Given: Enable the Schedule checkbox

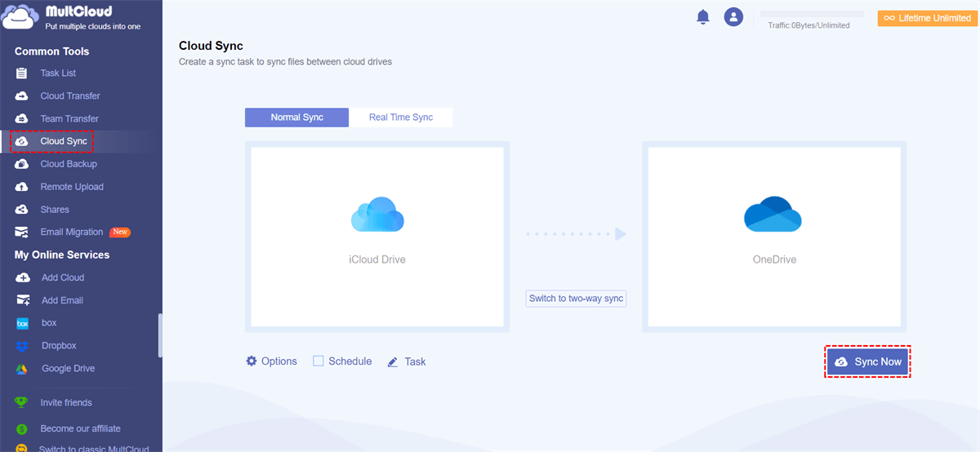Looking at the screenshot, I should click(x=318, y=361).
